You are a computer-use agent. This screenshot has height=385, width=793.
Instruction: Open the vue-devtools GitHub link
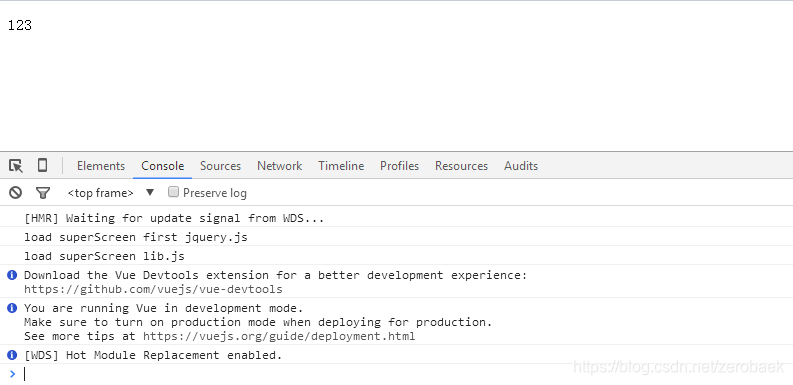(x=153, y=289)
